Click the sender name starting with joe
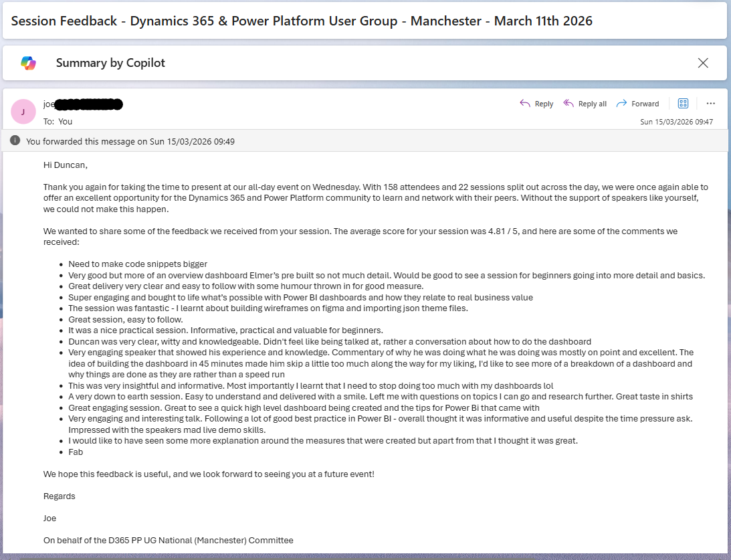Screen dimensions: 731x560 tap(83, 104)
